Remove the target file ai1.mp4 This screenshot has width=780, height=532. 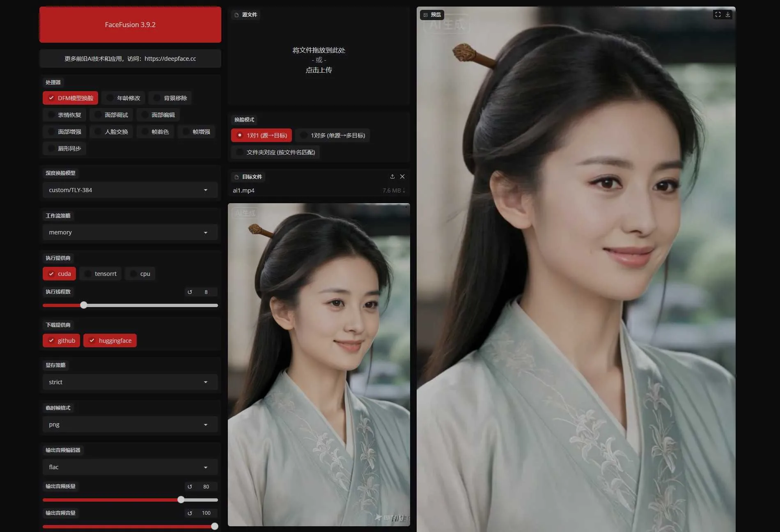402,177
